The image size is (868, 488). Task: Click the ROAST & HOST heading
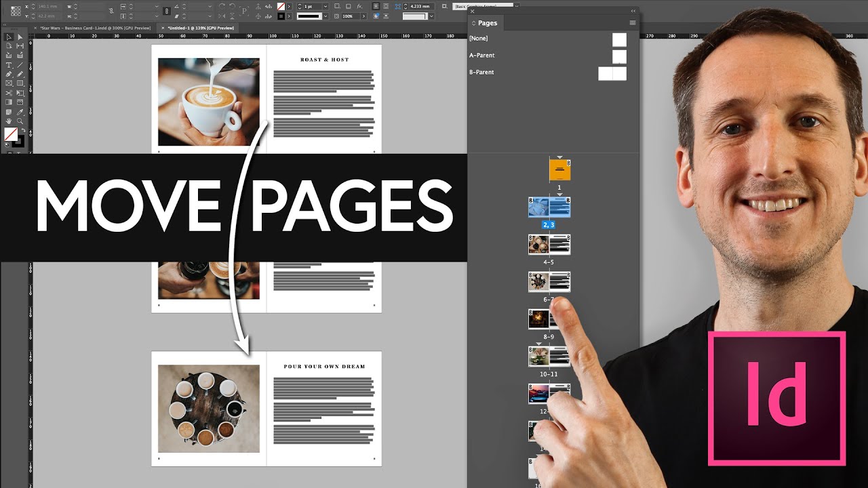coord(324,60)
